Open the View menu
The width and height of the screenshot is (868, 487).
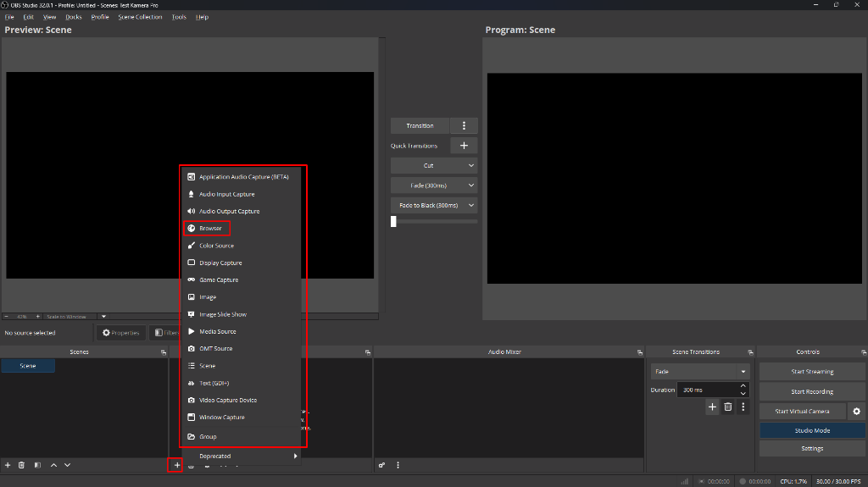point(49,17)
